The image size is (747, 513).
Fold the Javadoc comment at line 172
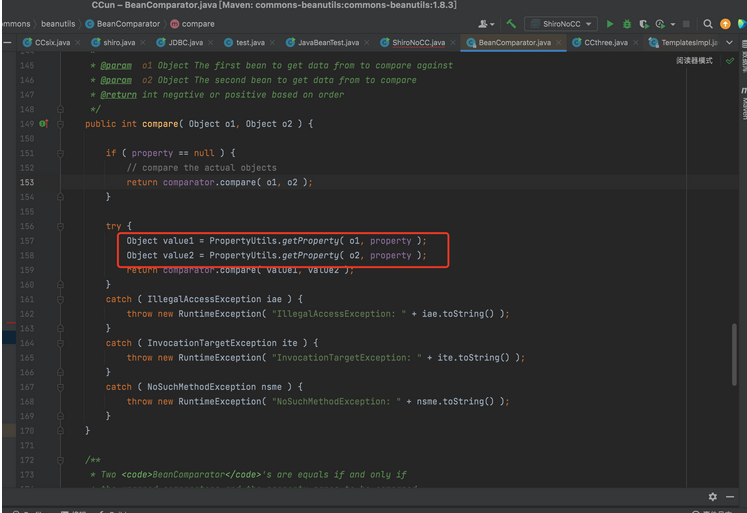pos(61,461)
